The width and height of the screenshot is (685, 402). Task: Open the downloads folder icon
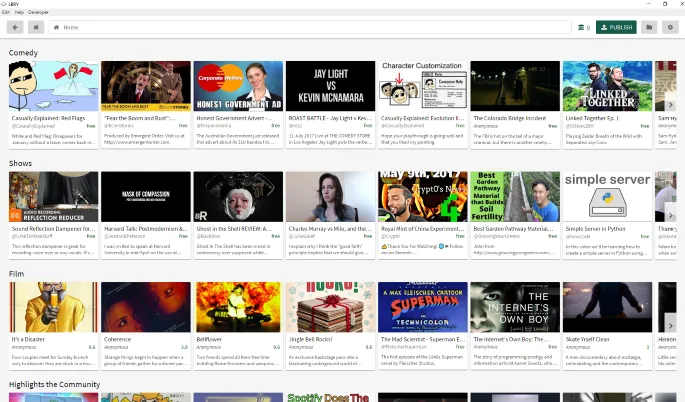649,27
